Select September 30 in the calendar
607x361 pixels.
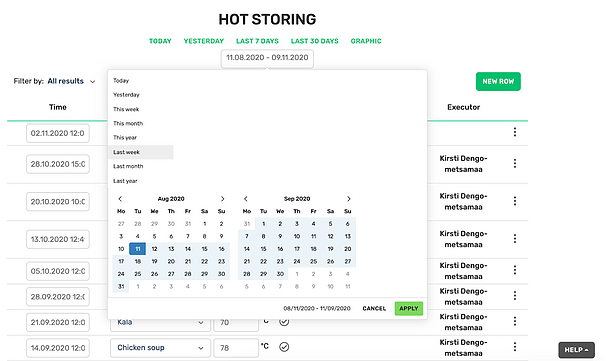(x=280, y=274)
